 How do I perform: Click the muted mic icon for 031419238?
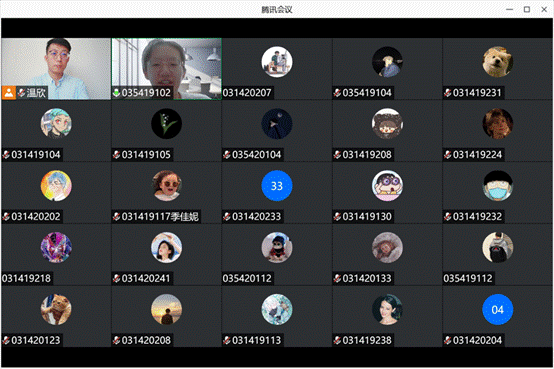coord(337,340)
